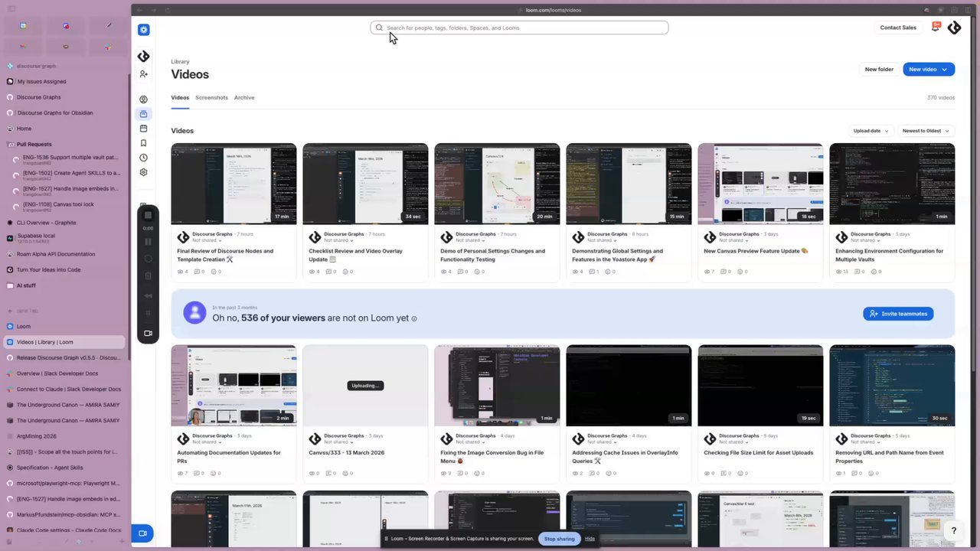This screenshot has height=551, width=980.
Task: Click the restart recording icon
Action: 149,259
